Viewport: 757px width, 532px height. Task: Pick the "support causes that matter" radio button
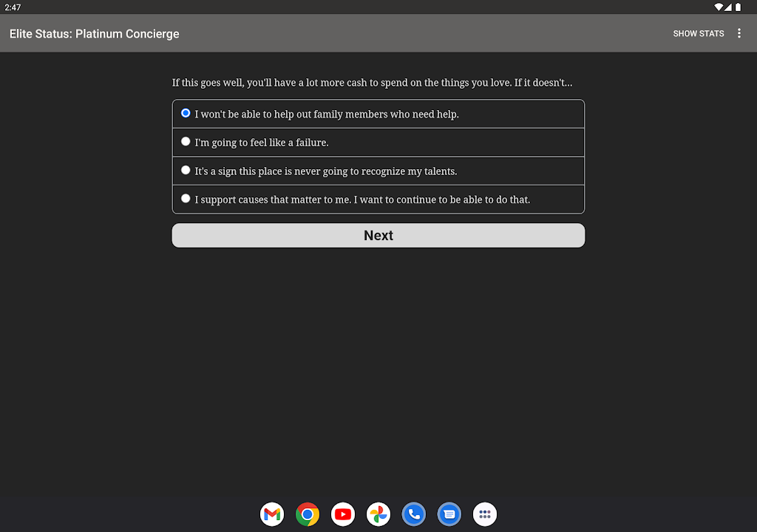(x=186, y=198)
